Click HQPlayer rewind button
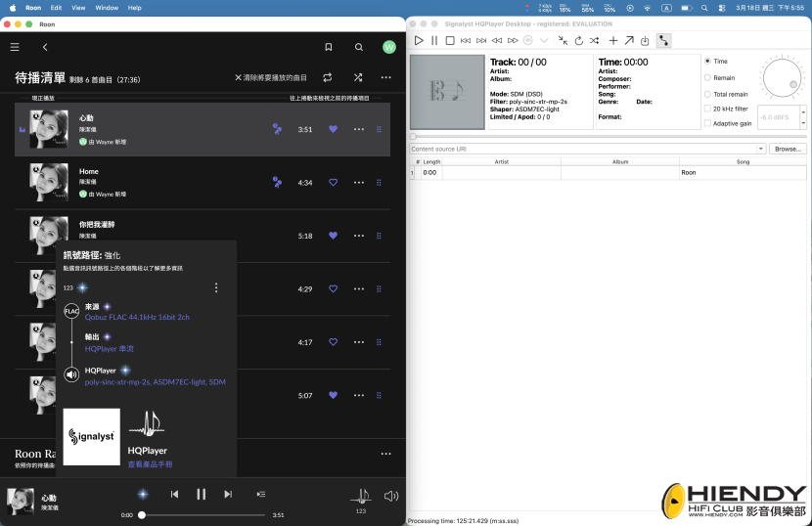The image size is (812, 526). point(497,40)
